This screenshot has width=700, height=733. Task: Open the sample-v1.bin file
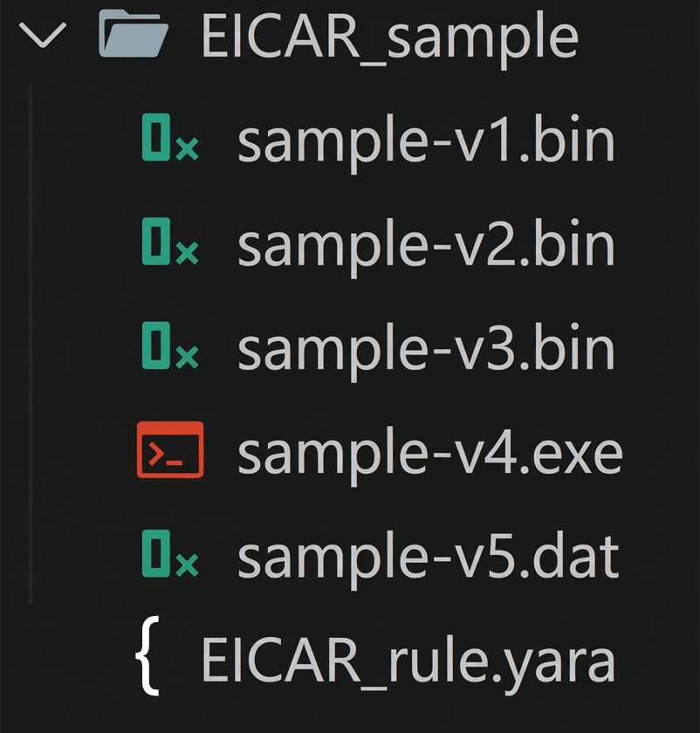click(426, 140)
